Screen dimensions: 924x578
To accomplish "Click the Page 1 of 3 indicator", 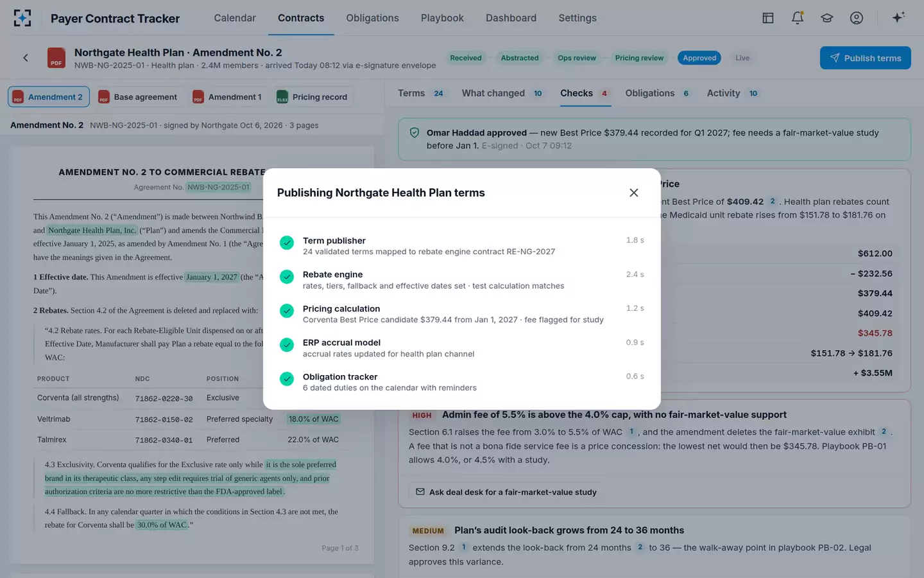I will 340,548.
